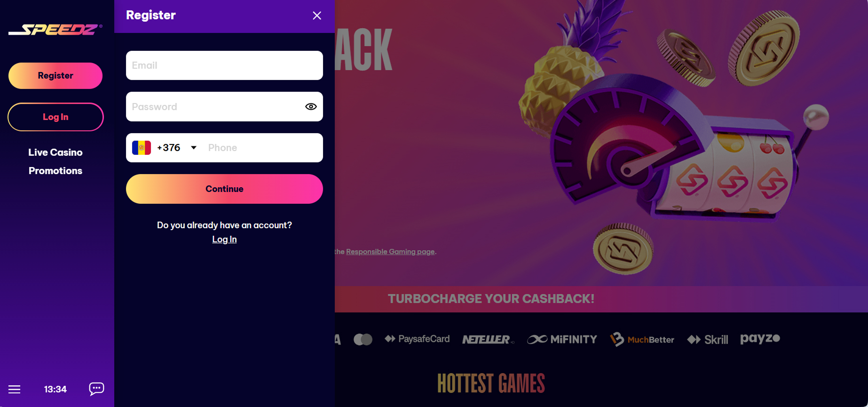Open the Responsible Gaming page link
Viewport: 868px width, 407px height.
click(x=390, y=252)
